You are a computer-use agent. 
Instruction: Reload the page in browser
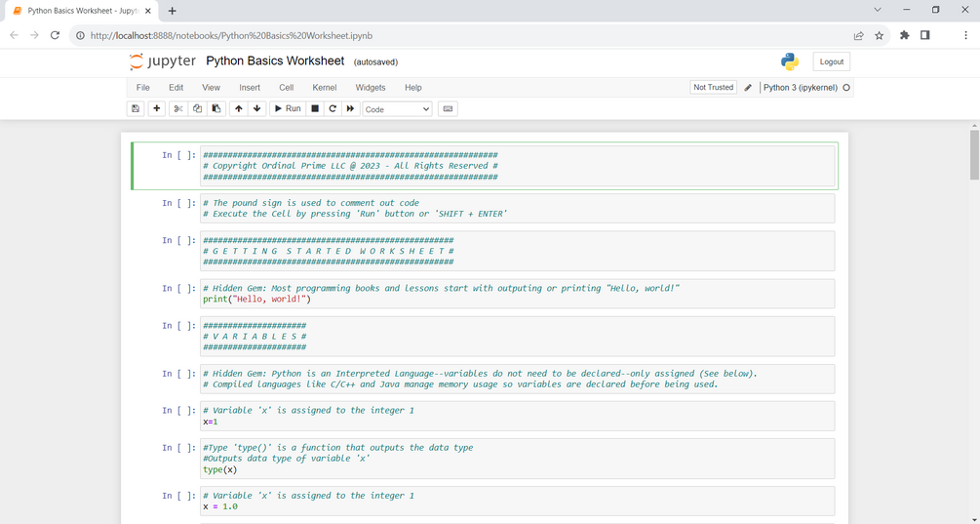55,36
